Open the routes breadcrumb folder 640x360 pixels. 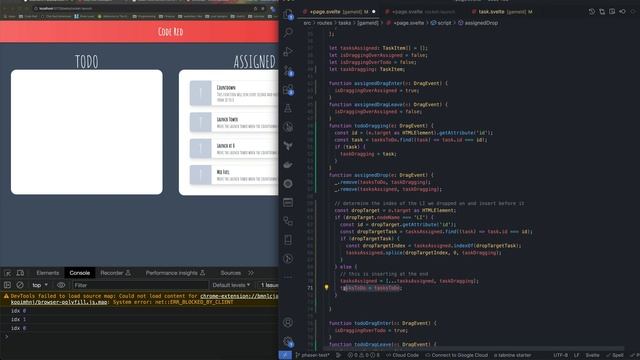pos(324,23)
